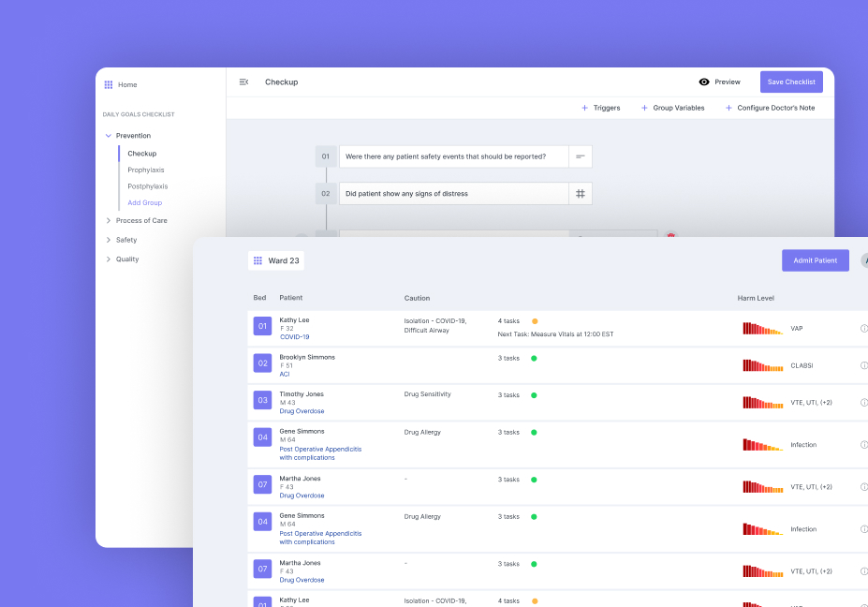868x607 pixels.
Task: Click info icon in Timothy Jones row
Action: point(864,403)
